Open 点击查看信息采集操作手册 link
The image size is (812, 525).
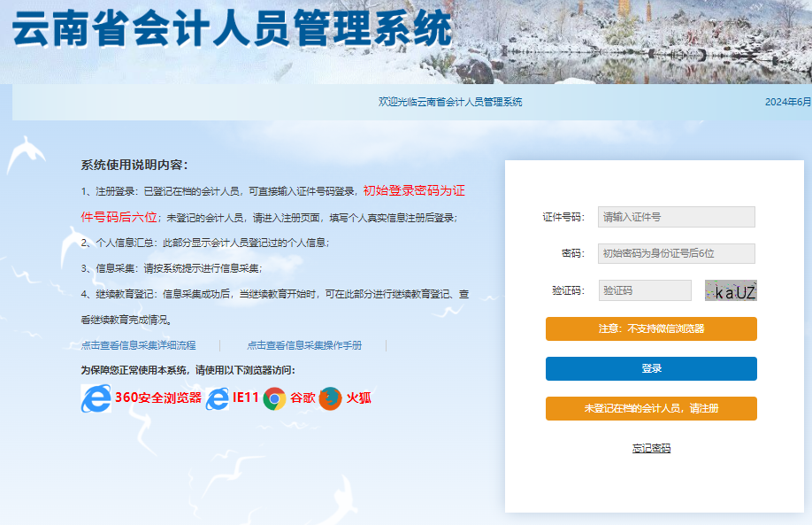click(304, 345)
